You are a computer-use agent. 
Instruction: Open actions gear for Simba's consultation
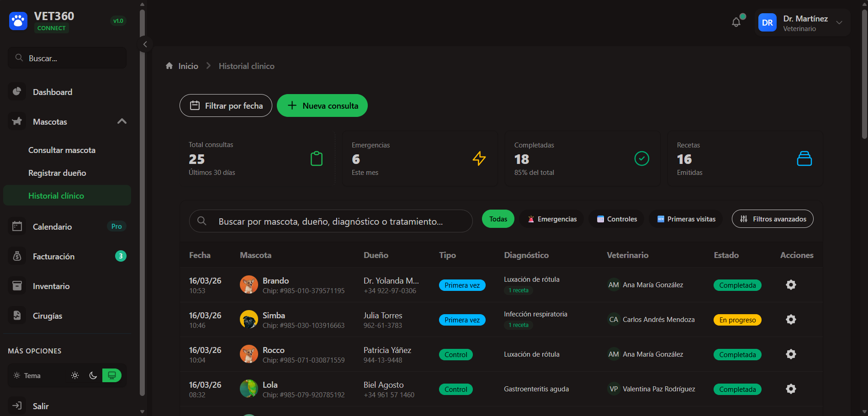click(791, 320)
